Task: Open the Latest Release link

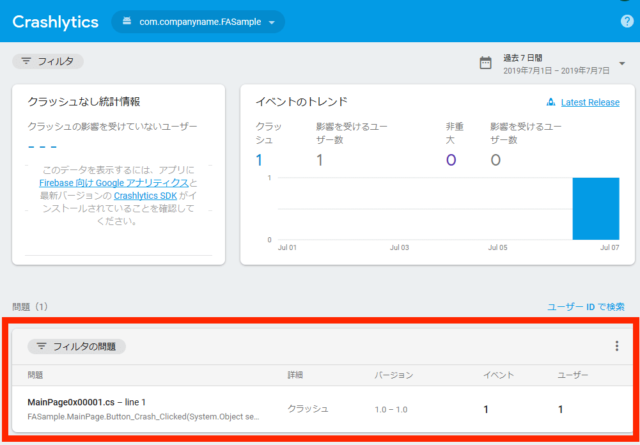Action: click(x=590, y=102)
